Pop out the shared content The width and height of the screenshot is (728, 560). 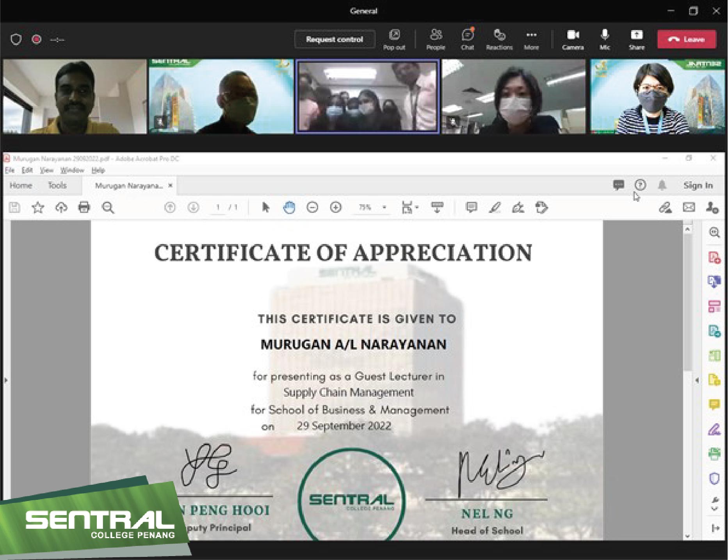coord(394,39)
